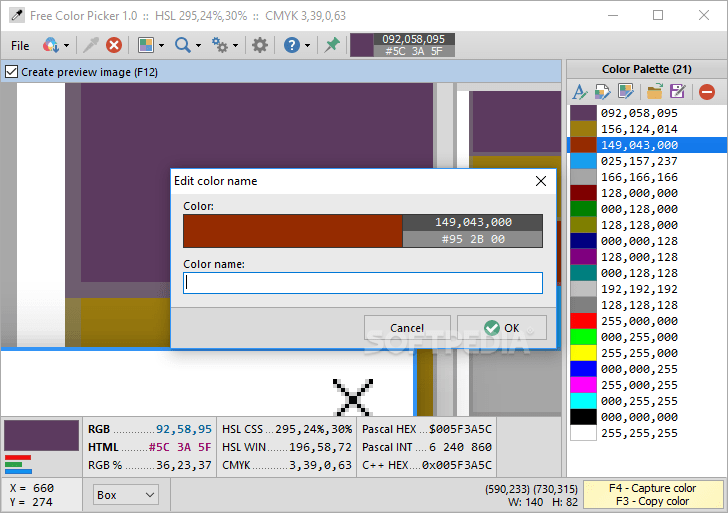Save palette with the purple floppy icon
Viewport: 728px width, 513px height.
tap(677, 91)
